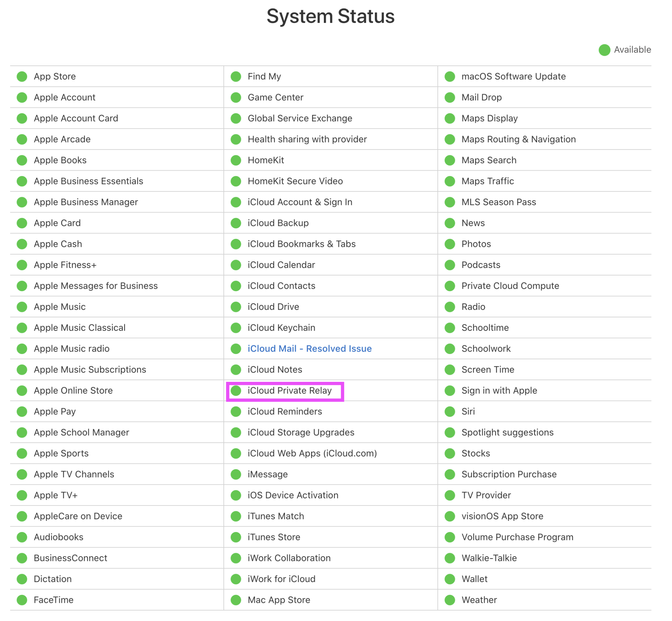
Task: Select the status indicator beside Apple Music
Action: point(22,307)
